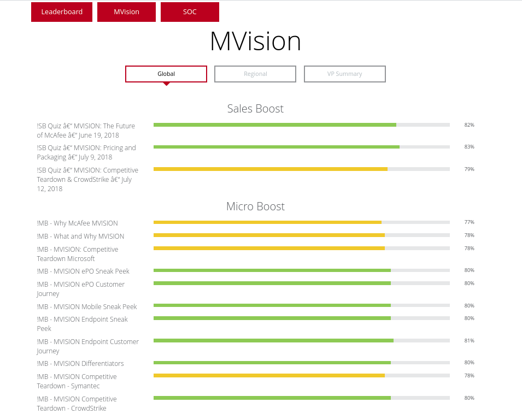Click the What and Why MVISION progress bar

[x=302, y=235]
